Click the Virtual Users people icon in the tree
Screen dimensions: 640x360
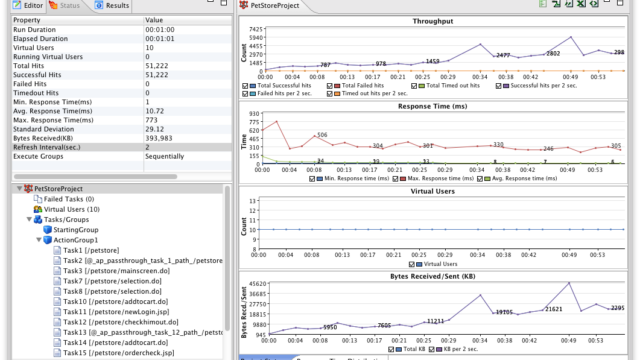coord(38,209)
